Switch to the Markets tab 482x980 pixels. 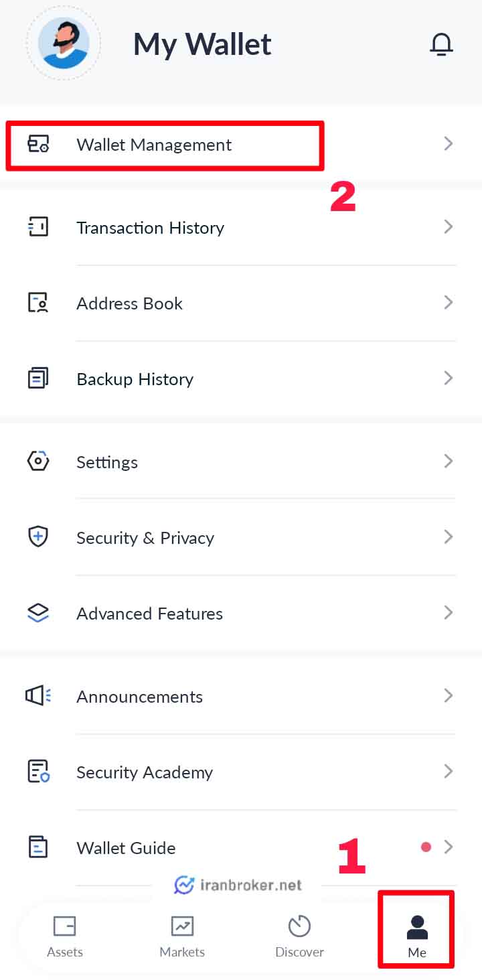(182, 936)
